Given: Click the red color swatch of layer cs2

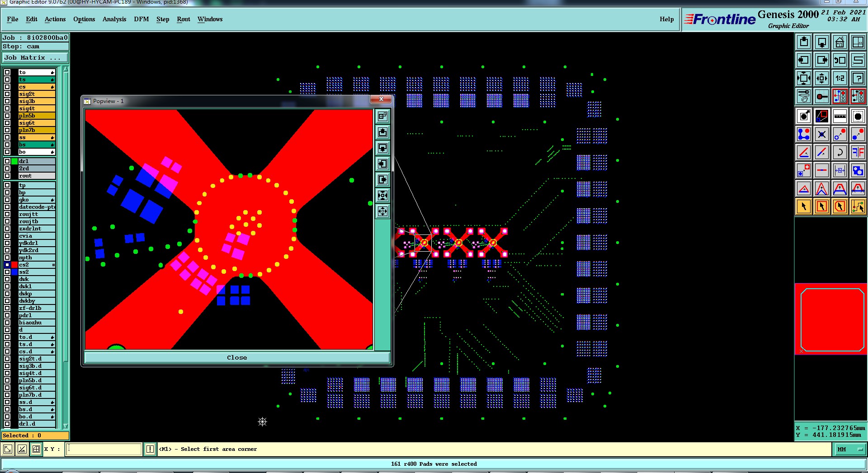Looking at the screenshot, I should [x=14, y=265].
